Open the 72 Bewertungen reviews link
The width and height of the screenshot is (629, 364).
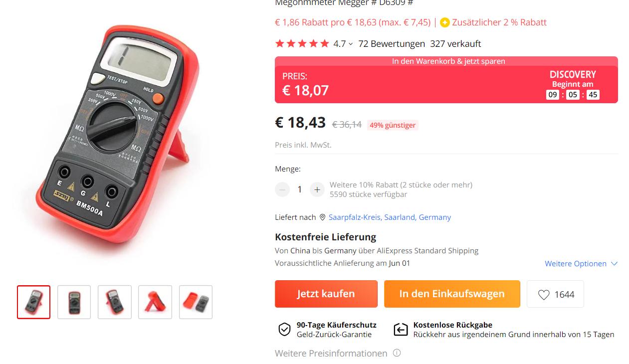click(x=392, y=44)
